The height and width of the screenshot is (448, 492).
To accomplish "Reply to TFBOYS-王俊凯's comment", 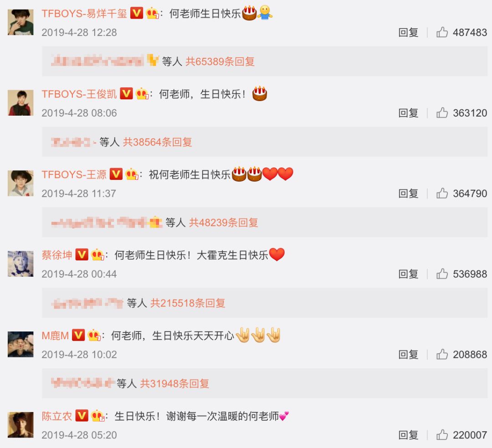I will 408,113.
